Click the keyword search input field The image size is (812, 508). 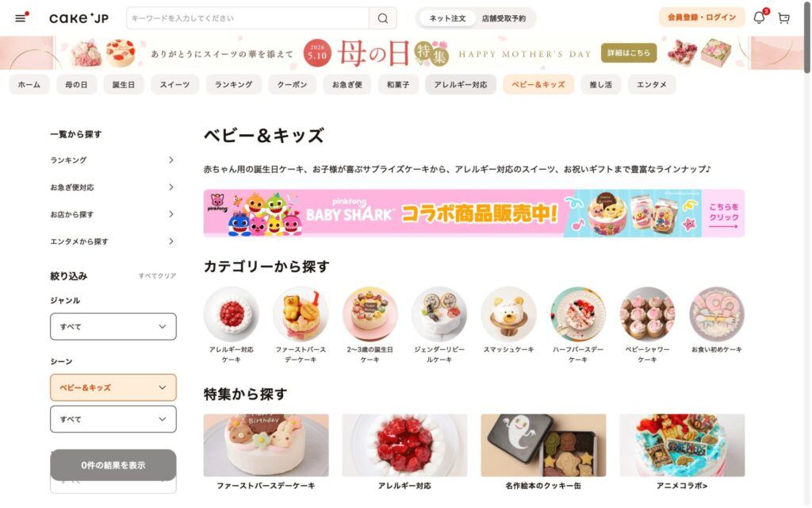pyautogui.click(x=247, y=18)
